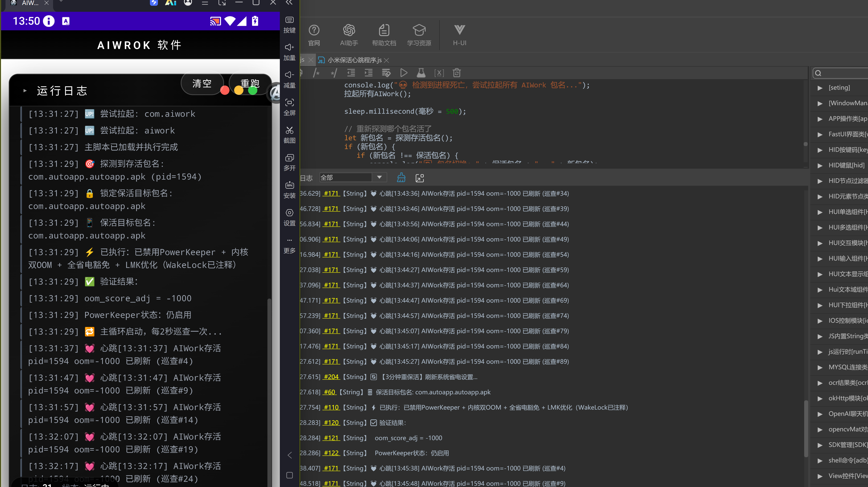The image size is (868, 487).
Task: Expand the [WindowMan tree node
Action: (820, 103)
